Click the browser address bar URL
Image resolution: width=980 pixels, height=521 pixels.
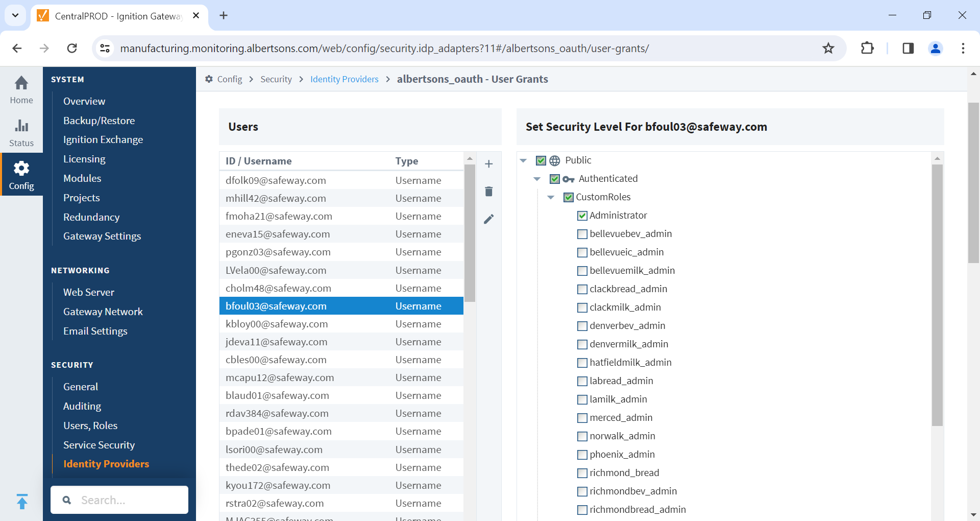pyautogui.click(x=384, y=48)
